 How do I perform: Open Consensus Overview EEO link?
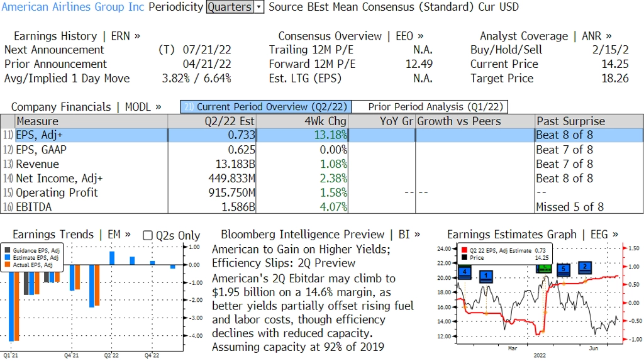(x=351, y=36)
